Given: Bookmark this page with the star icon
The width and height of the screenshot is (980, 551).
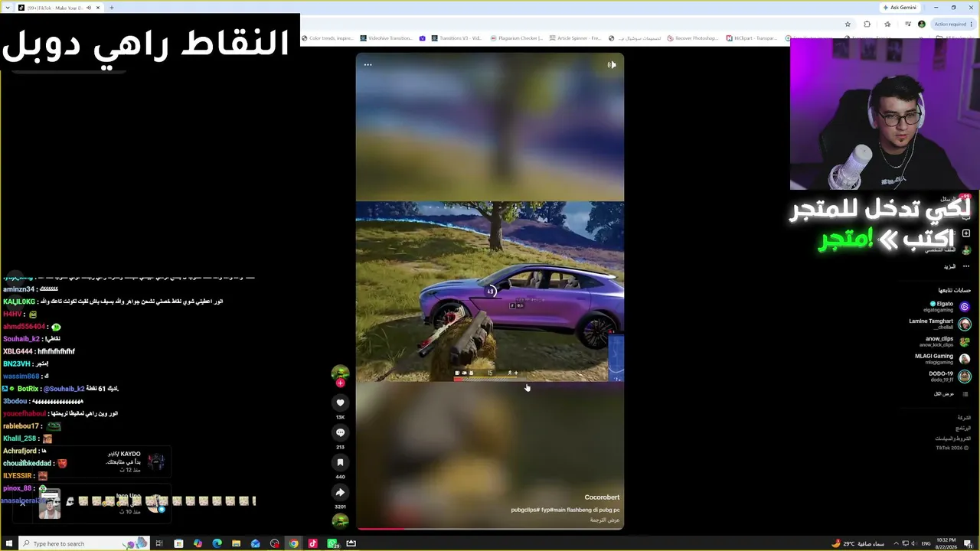Looking at the screenshot, I should 848,24.
